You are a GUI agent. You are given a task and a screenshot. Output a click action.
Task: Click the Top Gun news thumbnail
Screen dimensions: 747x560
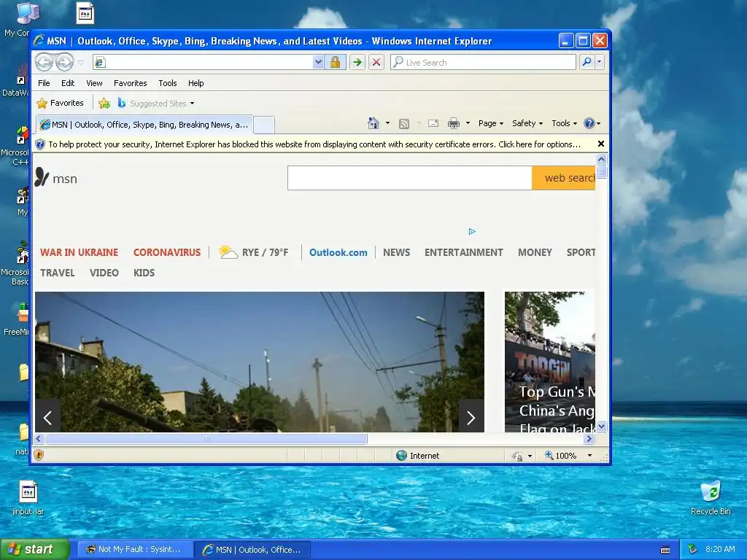pyautogui.click(x=550, y=362)
